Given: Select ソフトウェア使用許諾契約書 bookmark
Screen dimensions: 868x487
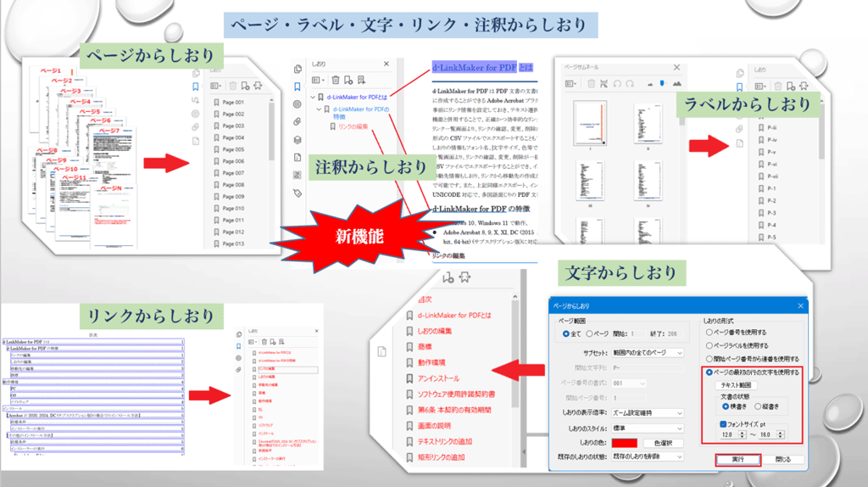Looking at the screenshot, I should click(456, 395).
